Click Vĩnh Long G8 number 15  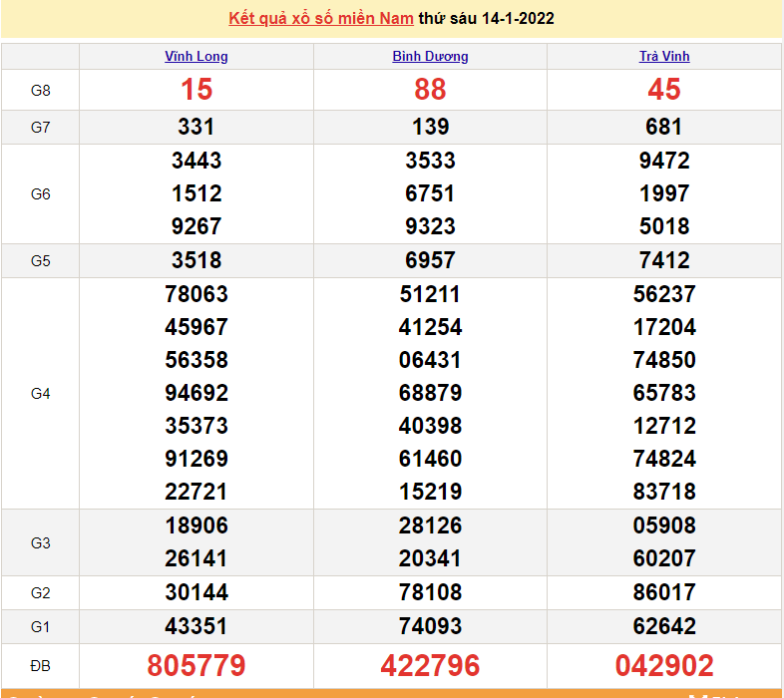[196, 90]
